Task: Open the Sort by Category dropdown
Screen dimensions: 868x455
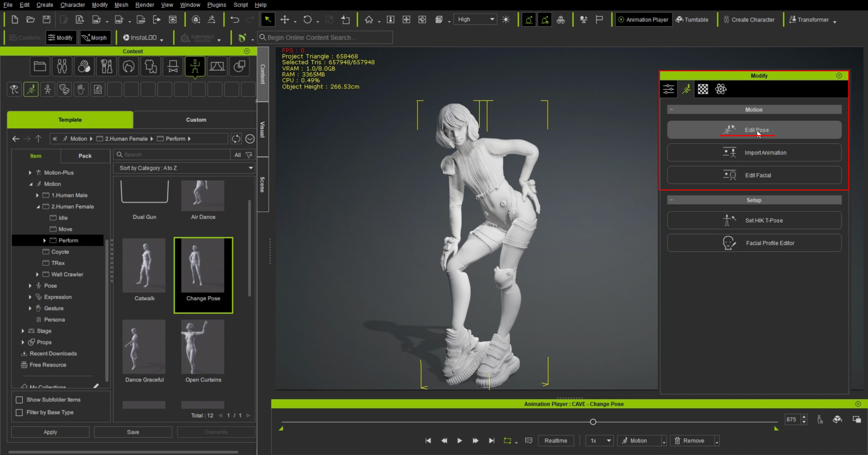Action: [x=184, y=168]
